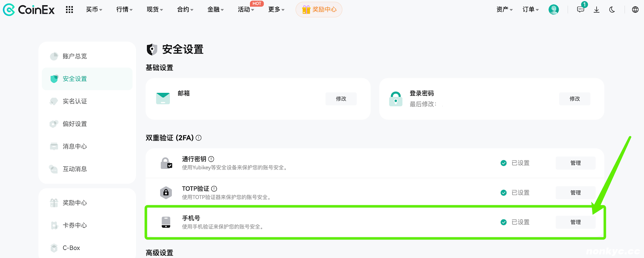Click 修改 button for 登录密码
This screenshot has width=644, height=258.
[574, 99]
